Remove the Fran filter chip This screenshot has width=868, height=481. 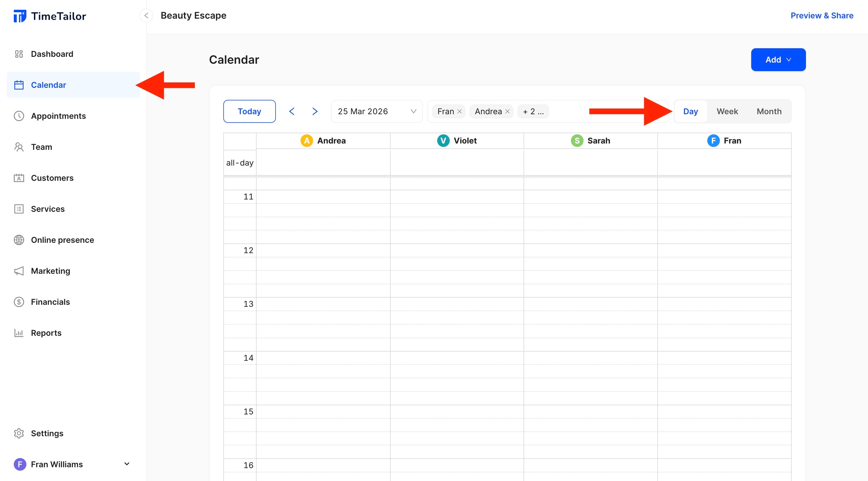tap(459, 111)
